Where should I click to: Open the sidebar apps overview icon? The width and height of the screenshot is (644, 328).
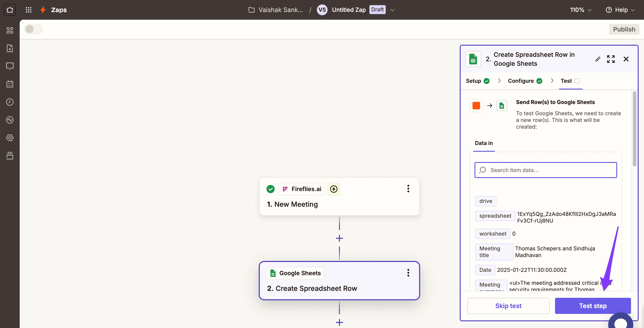pos(10,30)
